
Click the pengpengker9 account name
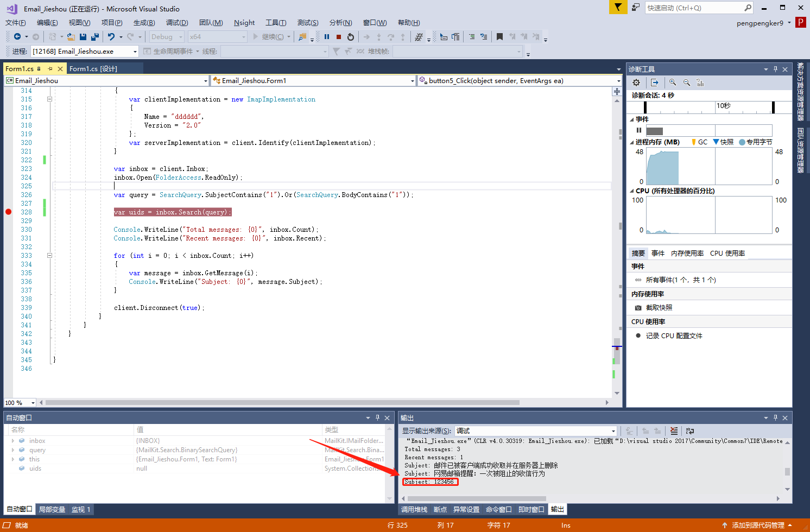pos(760,23)
